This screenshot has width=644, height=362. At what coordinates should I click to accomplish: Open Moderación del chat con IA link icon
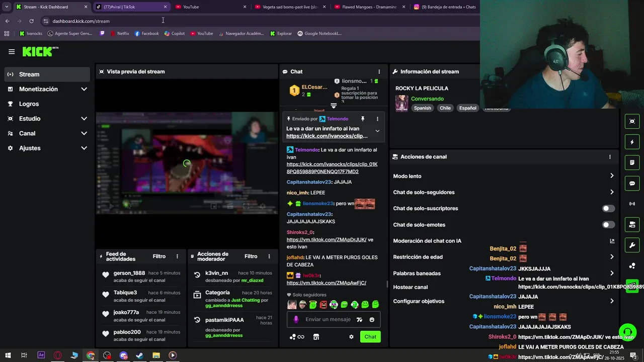(x=612, y=241)
